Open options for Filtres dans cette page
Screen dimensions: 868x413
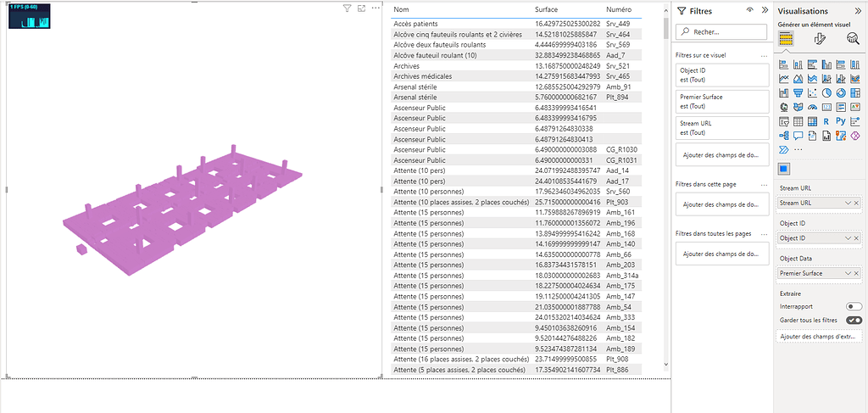(x=764, y=184)
